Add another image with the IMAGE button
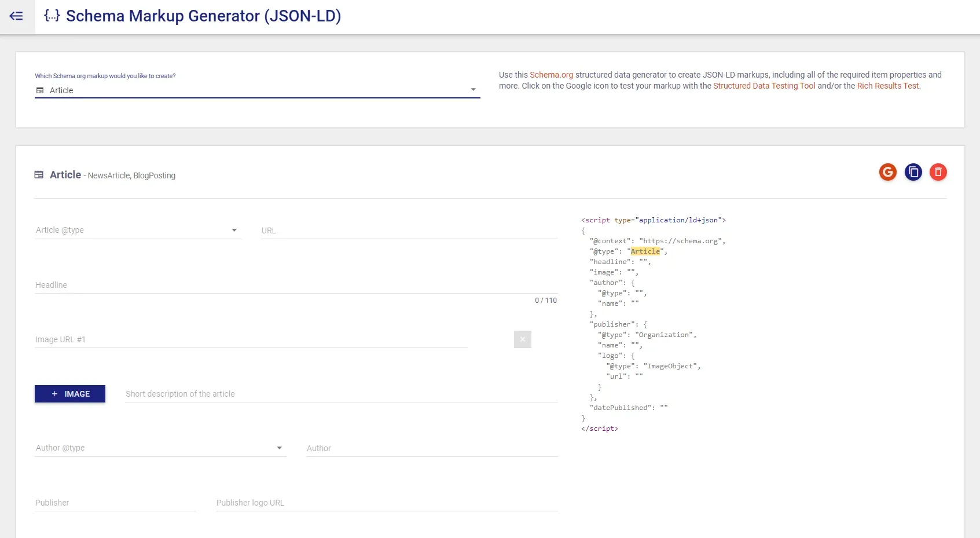 (x=69, y=394)
